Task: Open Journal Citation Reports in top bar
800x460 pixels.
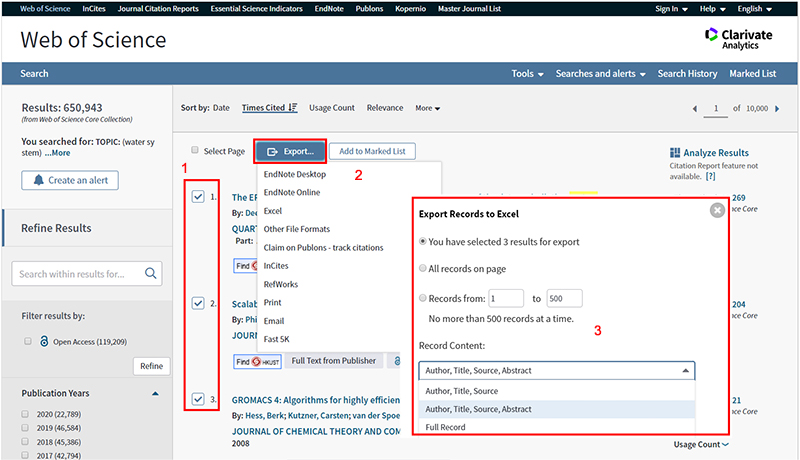Action: (x=158, y=9)
